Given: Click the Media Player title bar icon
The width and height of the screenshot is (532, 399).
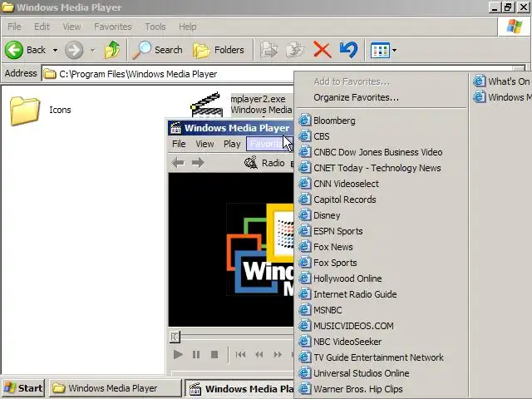Looking at the screenshot, I should pyautogui.click(x=175, y=128).
